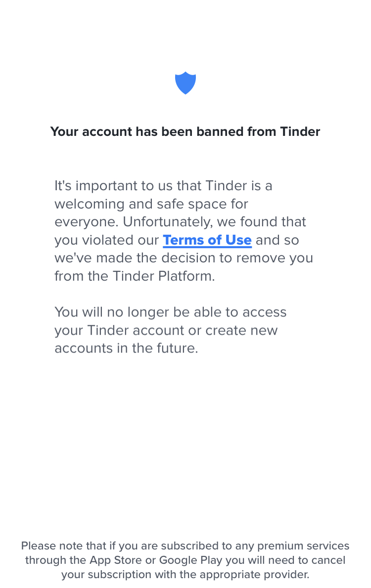This screenshot has height=588, width=371.
Task: Click the phrase Tinder Platform
Action: pos(164,276)
